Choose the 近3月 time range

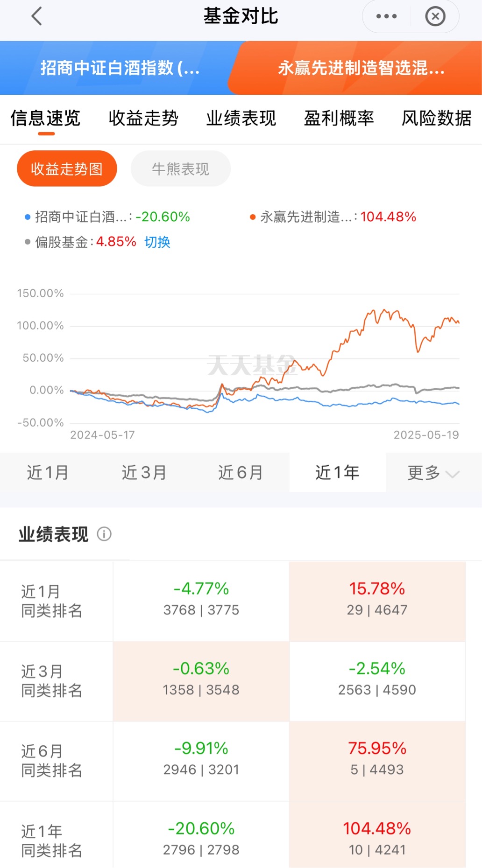145,472
